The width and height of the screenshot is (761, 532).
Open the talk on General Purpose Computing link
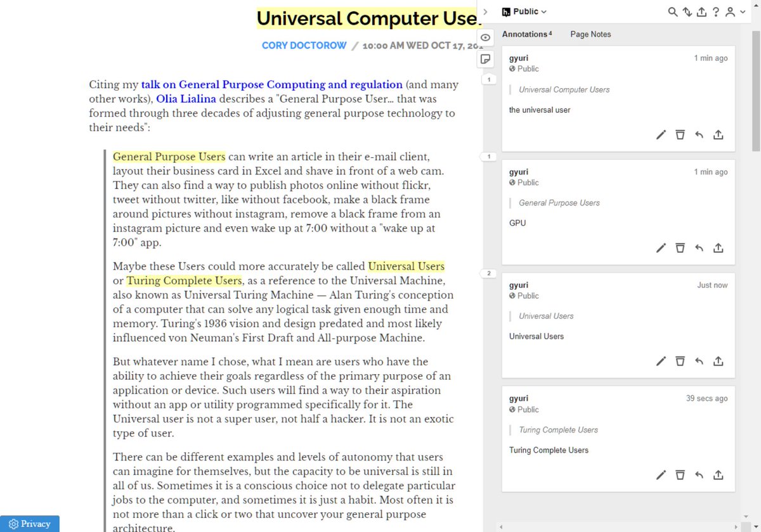tap(271, 84)
